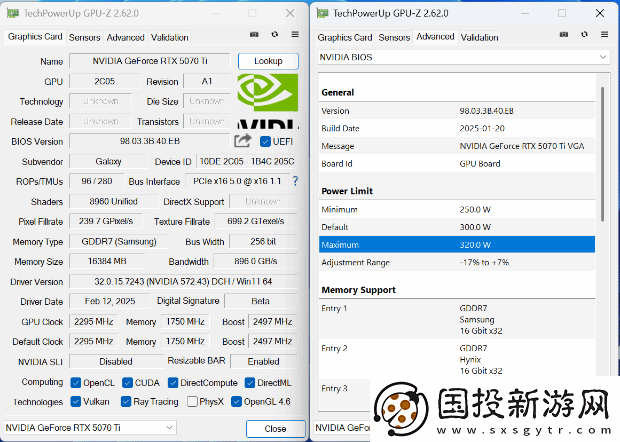The image size is (620, 442).
Task: Click the Bus Interface question mark icon
Action: 295,181
